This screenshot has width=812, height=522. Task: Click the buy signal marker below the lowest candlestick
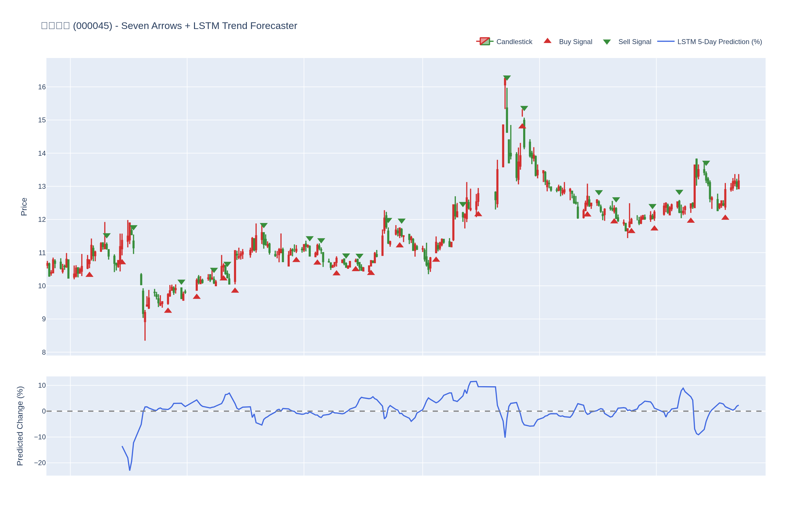pyautogui.click(x=168, y=311)
